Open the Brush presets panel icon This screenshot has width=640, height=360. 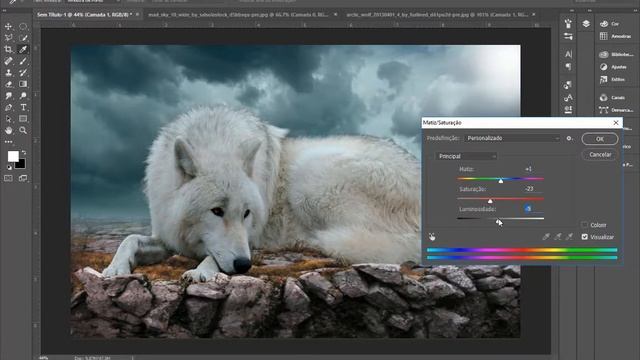point(568,24)
